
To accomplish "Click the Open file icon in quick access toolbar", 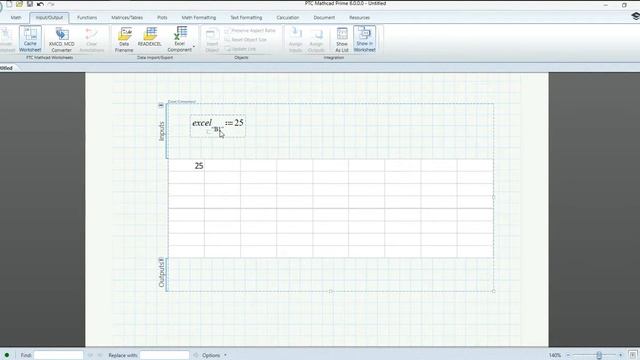I will click(19, 4).
